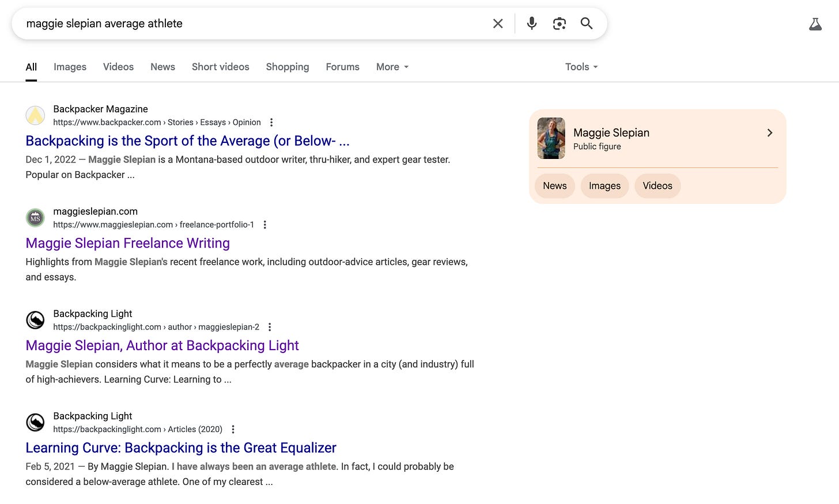The height and width of the screenshot is (504, 839).
Task: Switch to the Shopping tab
Action: coord(288,67)
